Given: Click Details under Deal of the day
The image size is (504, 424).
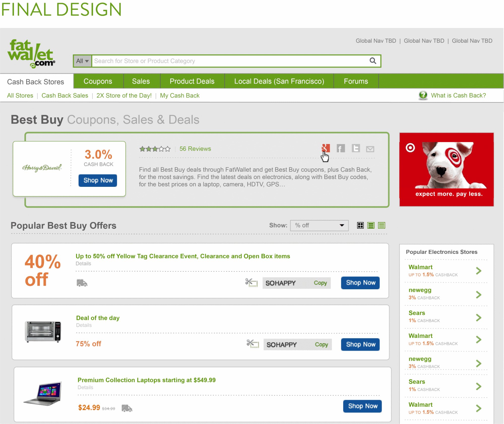Looking at the screenshot, I should (x=84, y=325).
